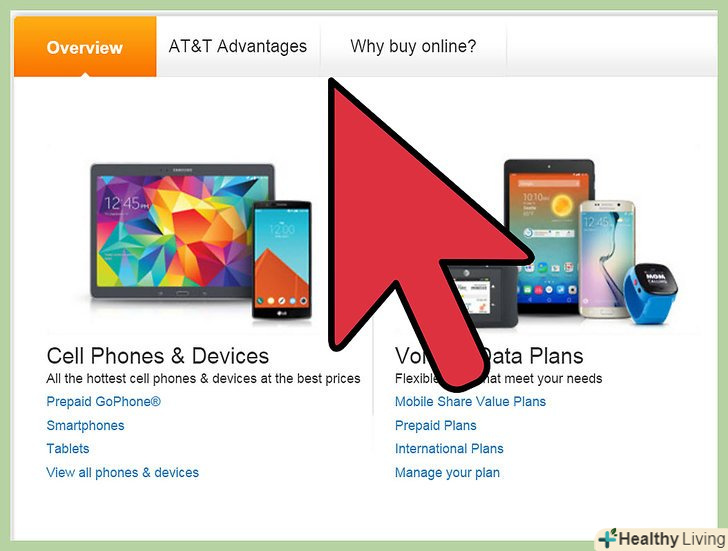Click the Data Plans heading
The height and width of the screenshot is (551, 728).
coord(532,356)
